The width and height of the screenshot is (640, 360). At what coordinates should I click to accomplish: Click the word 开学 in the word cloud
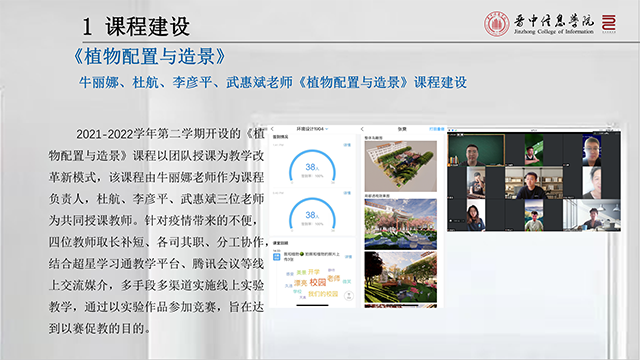coord(313,272)
